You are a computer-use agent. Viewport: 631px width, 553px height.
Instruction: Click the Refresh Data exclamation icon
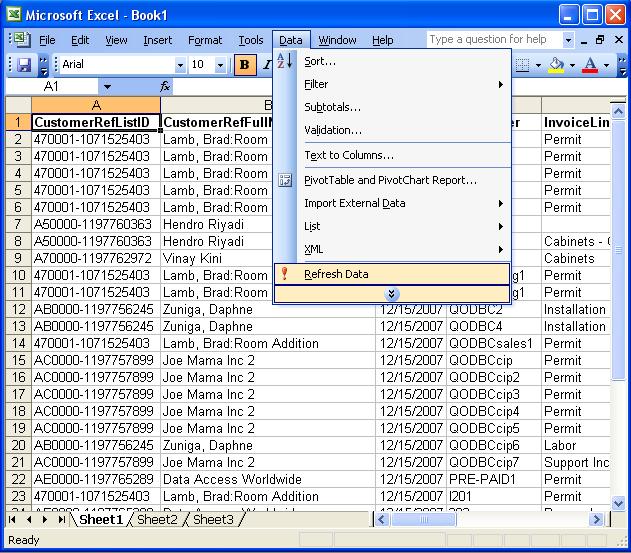(285, 274)
